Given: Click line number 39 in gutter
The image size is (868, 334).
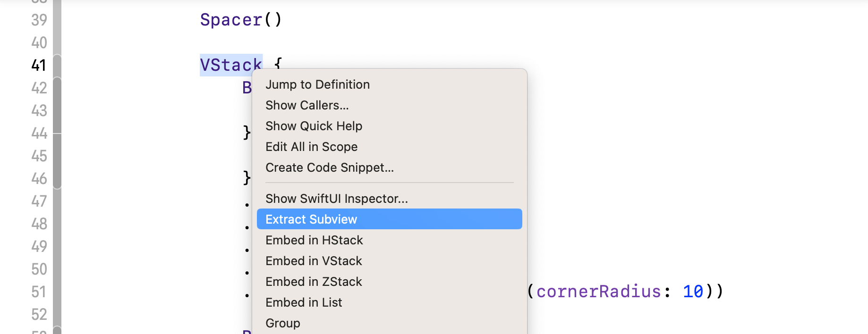Looking at the screenshot, I should click(x=39, y=20).
